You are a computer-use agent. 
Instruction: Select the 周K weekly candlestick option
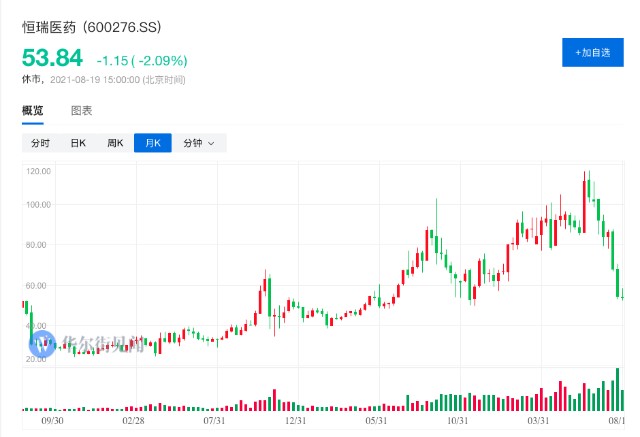point(115,143)
